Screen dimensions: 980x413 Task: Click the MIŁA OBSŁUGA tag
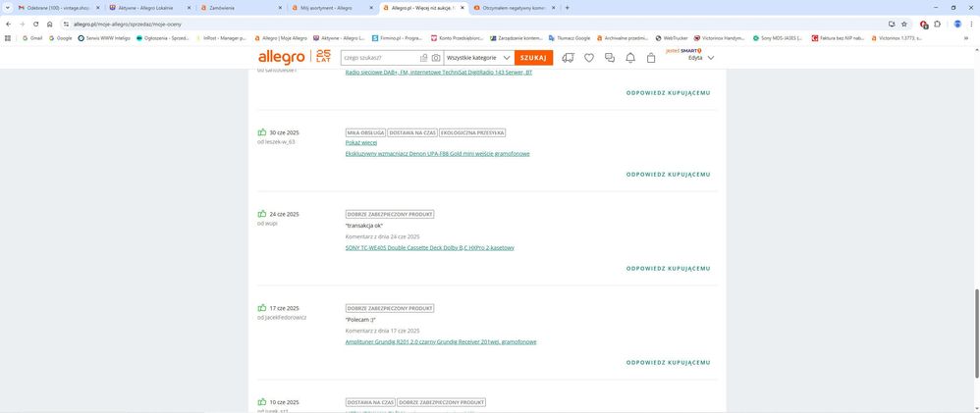(x=365, y=133)
